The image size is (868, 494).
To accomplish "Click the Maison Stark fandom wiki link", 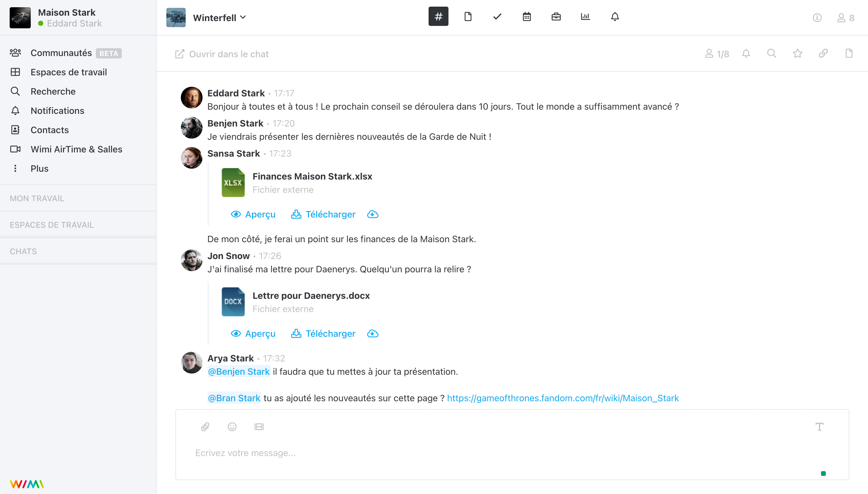I will [562, 398].
